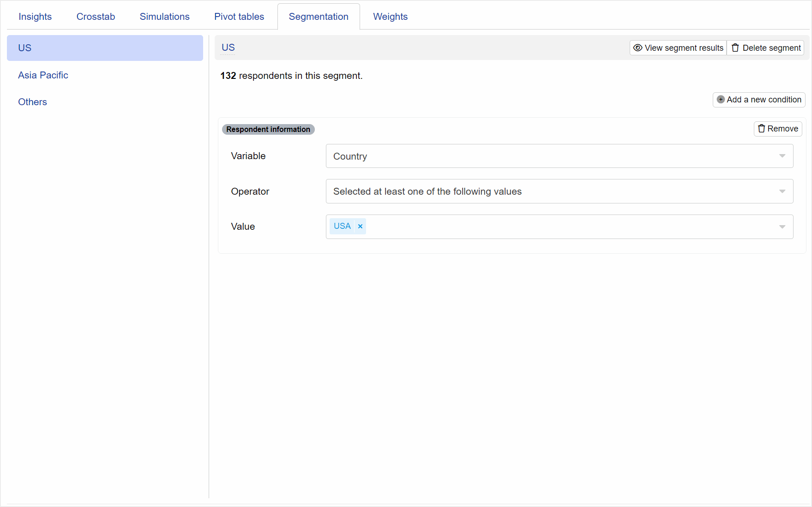This screenshot has width=812, height=507.
Task: Click the Variable dropdown arrow
Action: pyautogui.click(x=782, y=156)
